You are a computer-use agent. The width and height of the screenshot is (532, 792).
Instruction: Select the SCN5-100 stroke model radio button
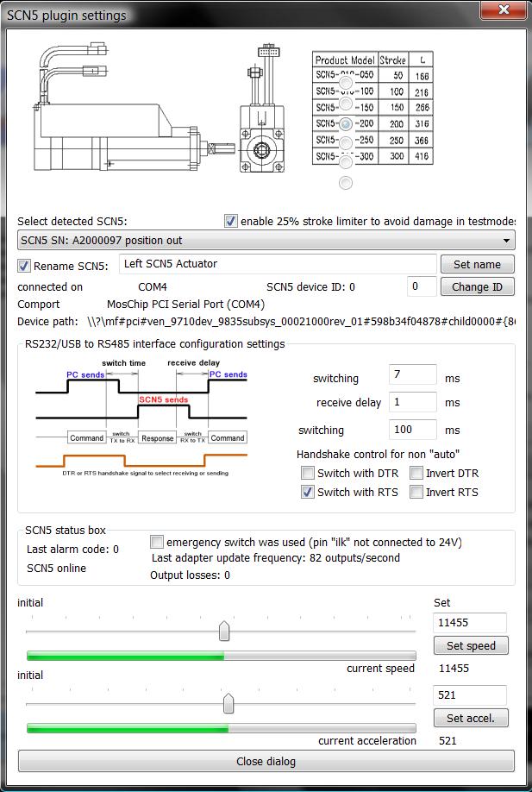(x=345, y=103)
